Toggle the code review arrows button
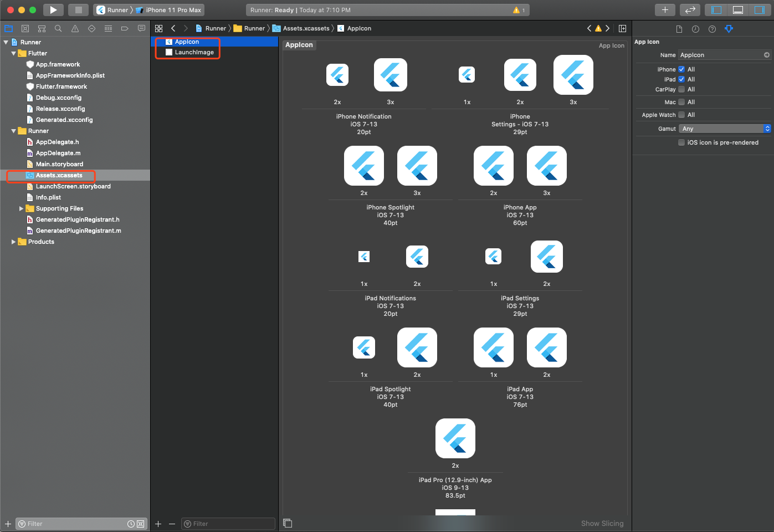 690,10
